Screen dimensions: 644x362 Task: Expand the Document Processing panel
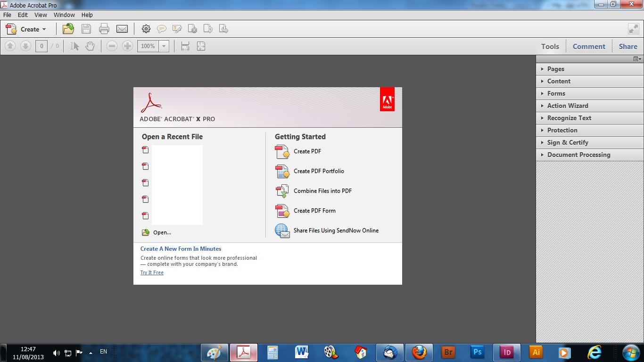click(590, 155)
